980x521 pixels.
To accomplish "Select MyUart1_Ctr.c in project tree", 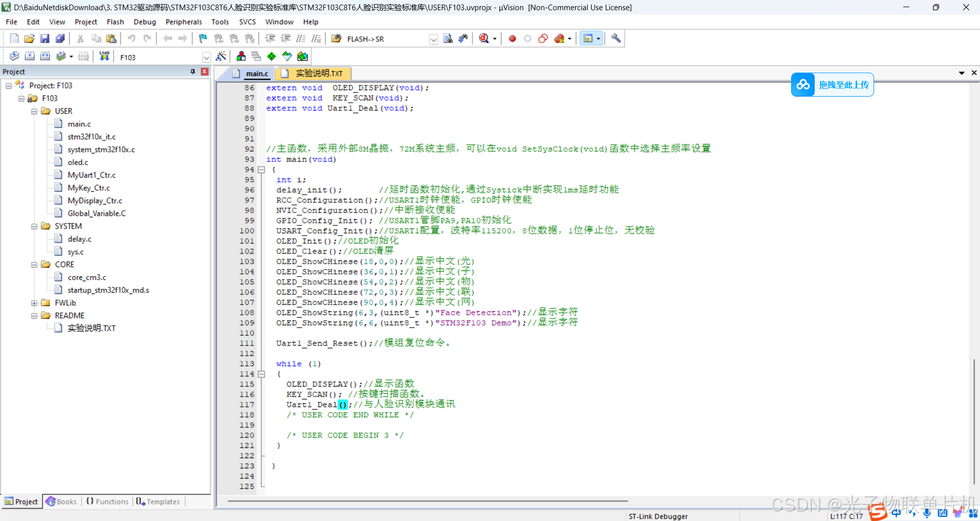I will pyautogui.click(x=92, y=175).
